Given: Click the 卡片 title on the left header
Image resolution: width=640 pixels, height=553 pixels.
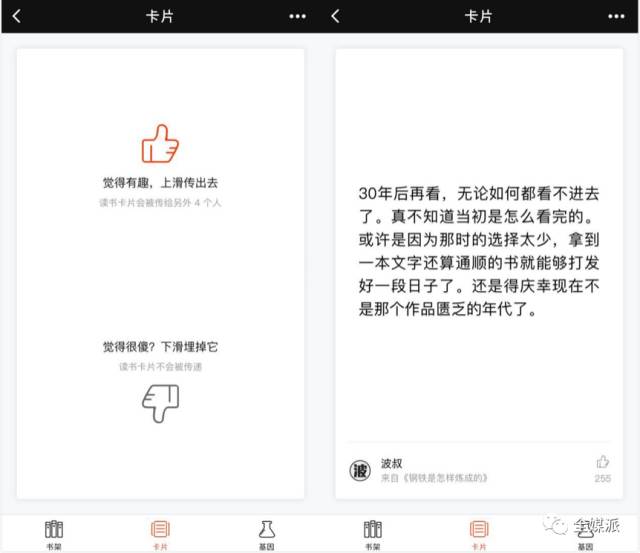Looking at the screenshot, I should 160,16.
